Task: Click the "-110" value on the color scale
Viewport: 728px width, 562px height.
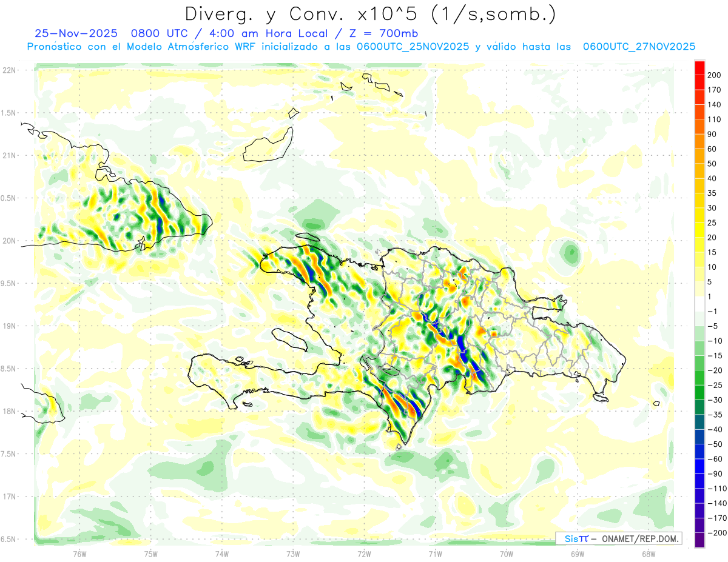Action: [717, 489]
